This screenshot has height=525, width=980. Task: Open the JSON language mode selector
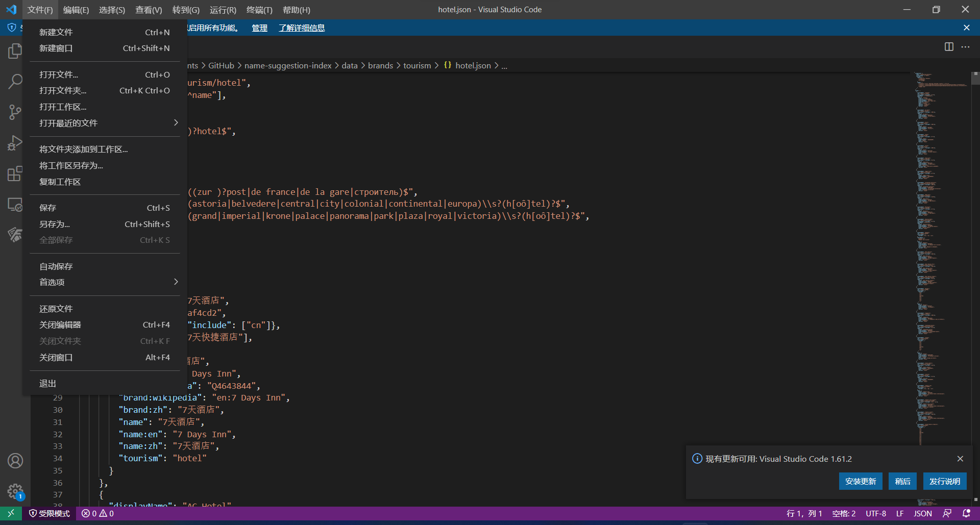pos(922,513)
